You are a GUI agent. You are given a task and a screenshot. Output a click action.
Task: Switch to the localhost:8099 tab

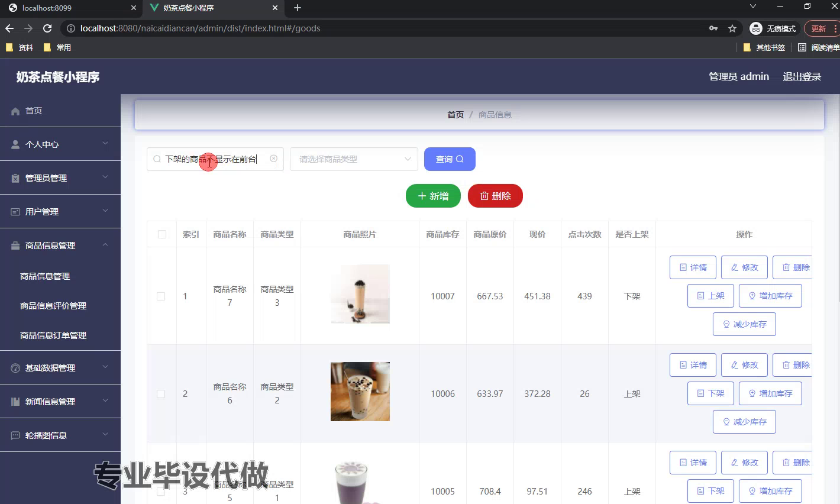pyautogui.click(x=70, y=8)
